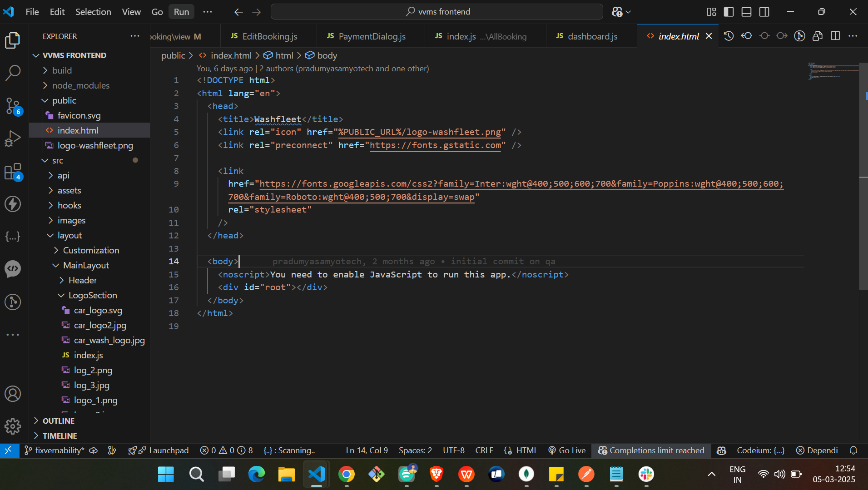Open Run and Debug view
The width and height of the screenshot is (868, 490).
[x=13, y=139]
